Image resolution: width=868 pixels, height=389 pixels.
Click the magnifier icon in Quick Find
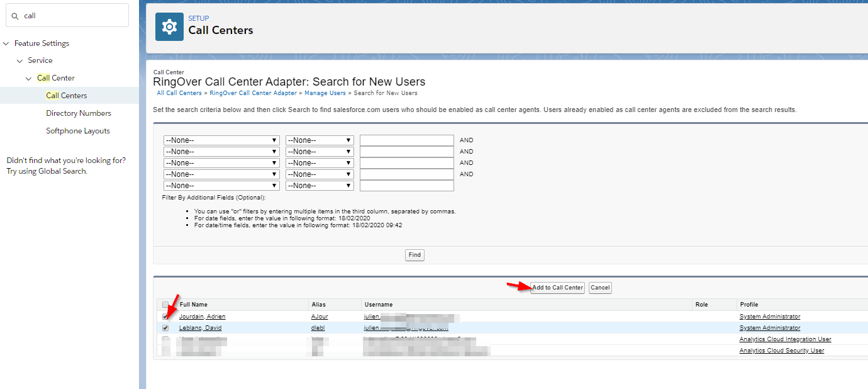15,16
